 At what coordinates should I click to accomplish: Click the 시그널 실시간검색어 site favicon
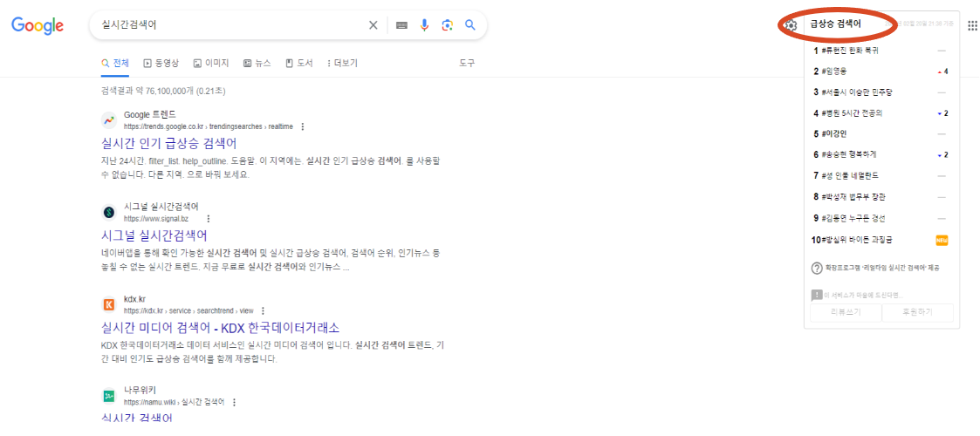click(x=109, y=213)
